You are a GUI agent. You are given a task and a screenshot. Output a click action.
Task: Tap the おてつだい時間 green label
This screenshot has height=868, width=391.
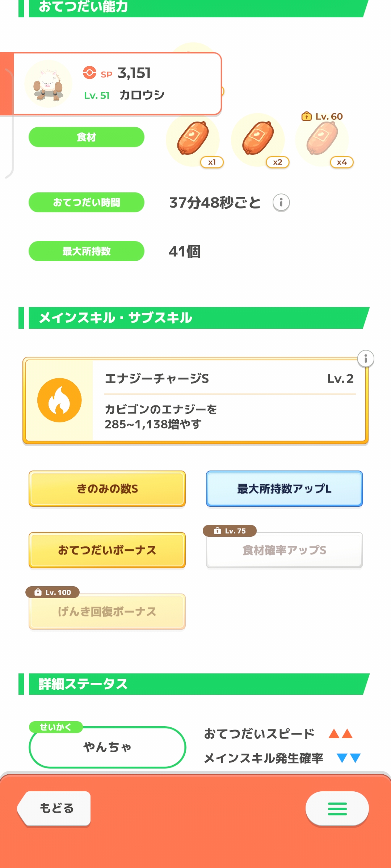(x=87, y=203)
